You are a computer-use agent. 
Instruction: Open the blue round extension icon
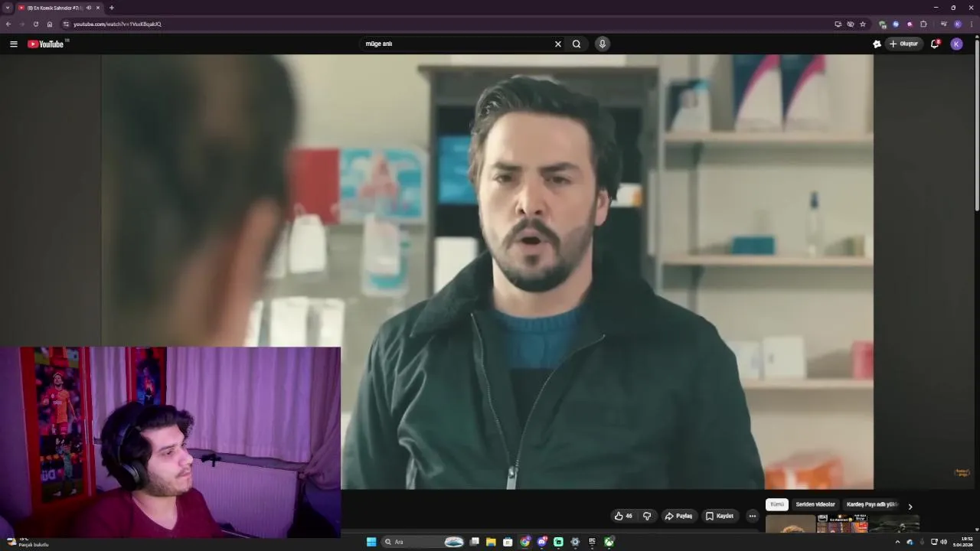coord(896,24)
